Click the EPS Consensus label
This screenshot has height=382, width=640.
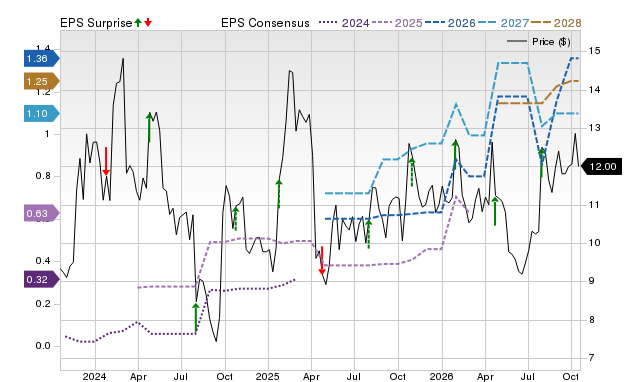point(265,23)
